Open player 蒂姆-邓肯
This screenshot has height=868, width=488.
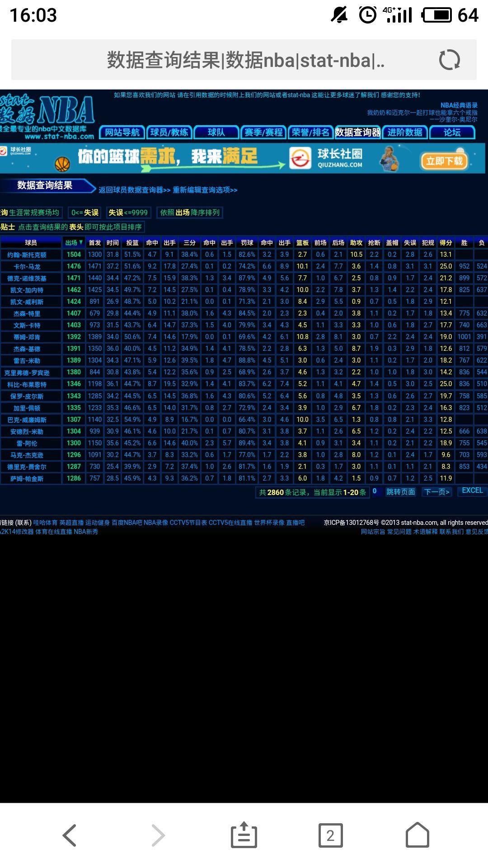27,337
